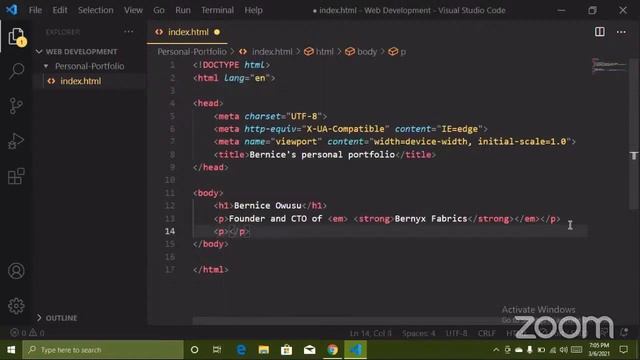Open the Manage gear icon

click(x=16, y=306)
